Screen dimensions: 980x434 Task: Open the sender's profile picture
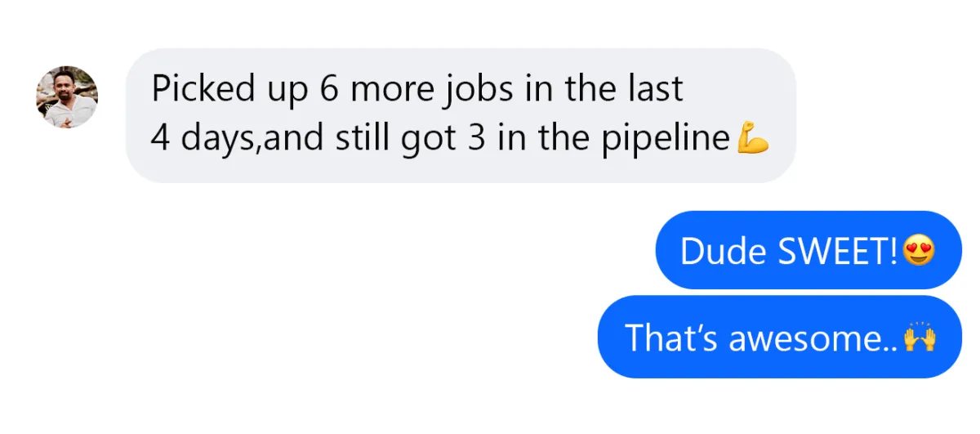pyautogui.click(x=67, y=97)
